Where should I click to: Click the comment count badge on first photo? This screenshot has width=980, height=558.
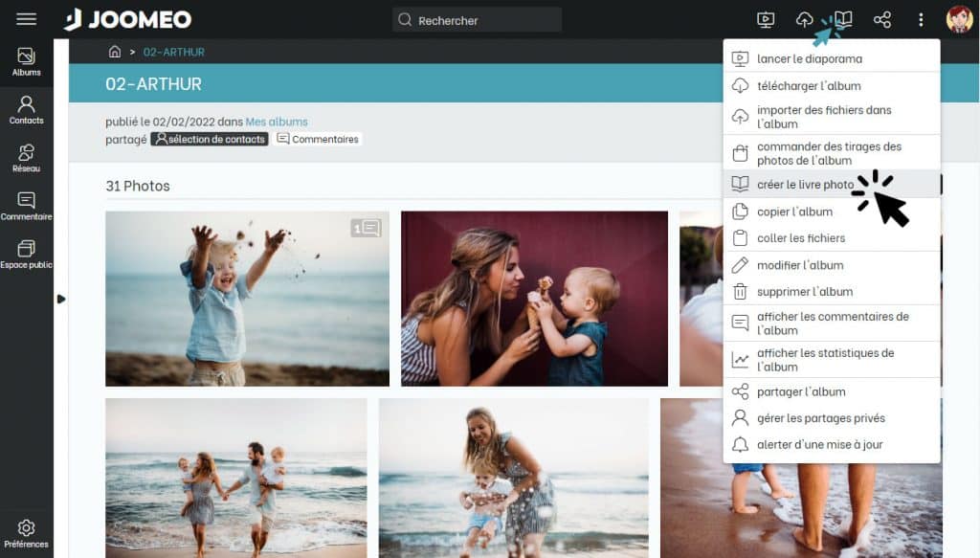click(x=367, y=228)
